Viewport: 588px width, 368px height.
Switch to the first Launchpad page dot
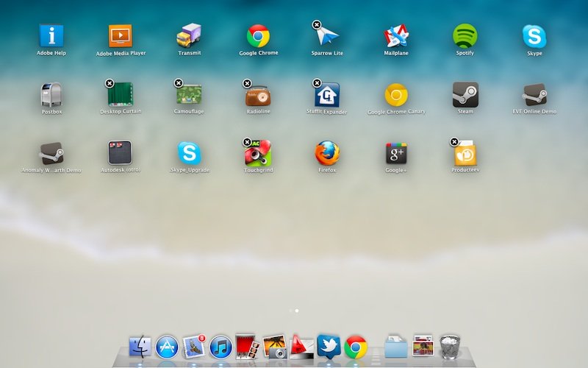pos(290,311)
